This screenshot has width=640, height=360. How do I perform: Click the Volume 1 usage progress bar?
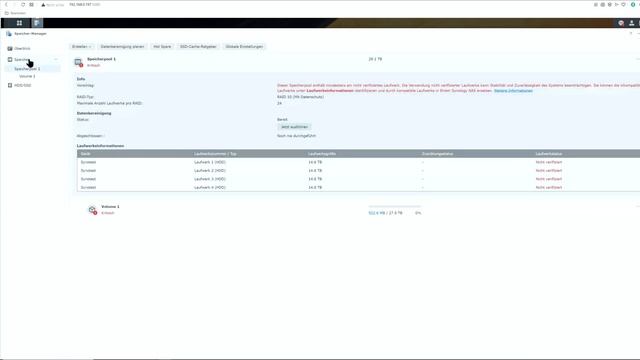click(394, 207)
